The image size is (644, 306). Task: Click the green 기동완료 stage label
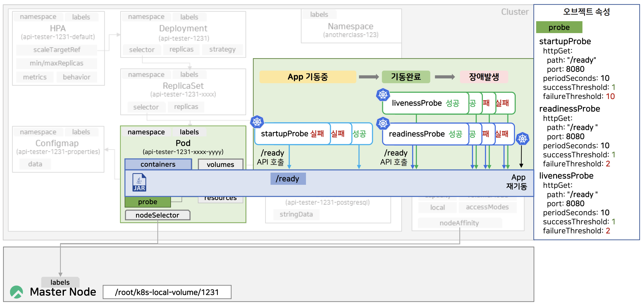406,77
